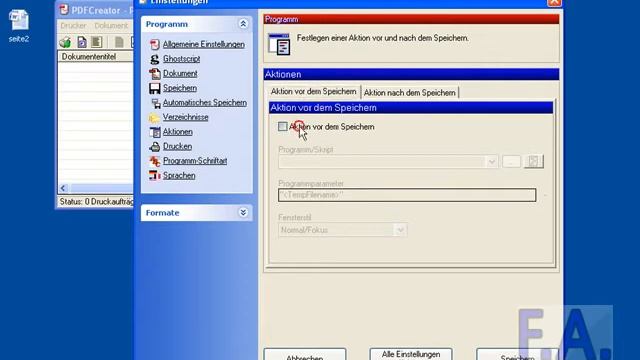Open Verzeichnisse settings link

(x=186, y=117)
